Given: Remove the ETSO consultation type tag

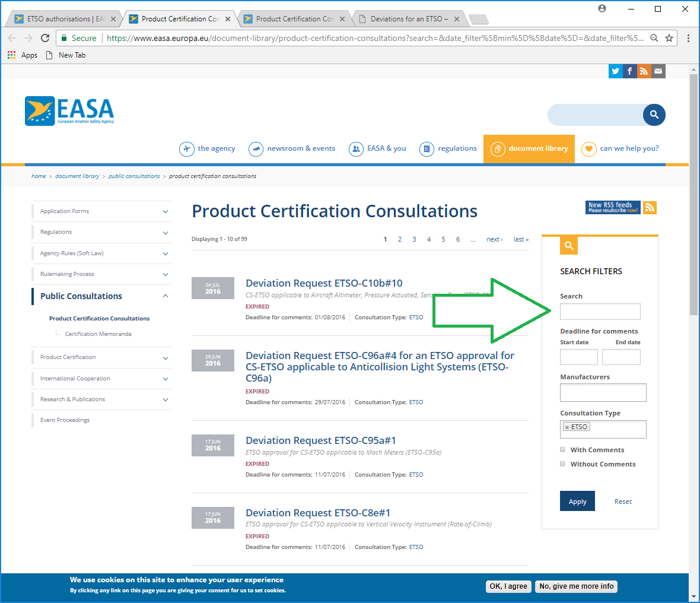Looking at the screenshot, I should point(567,427).
